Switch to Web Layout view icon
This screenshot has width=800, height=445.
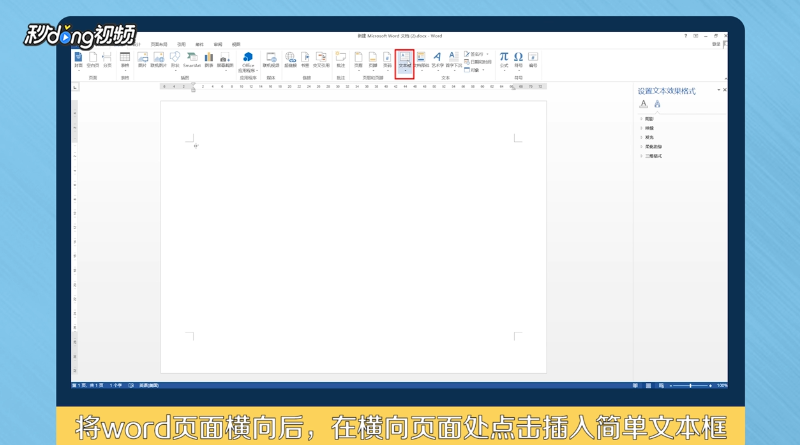click(661, 386)
